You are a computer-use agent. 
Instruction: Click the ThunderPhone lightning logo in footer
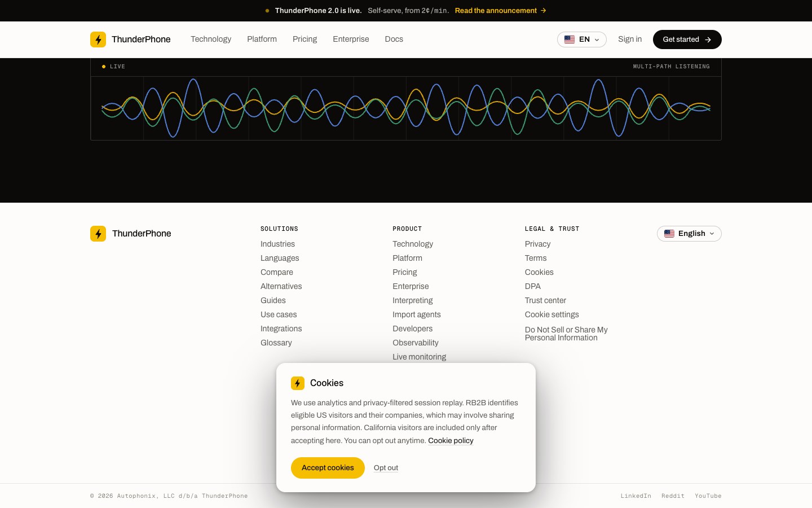pyautogui.click(x=98, y=234)
